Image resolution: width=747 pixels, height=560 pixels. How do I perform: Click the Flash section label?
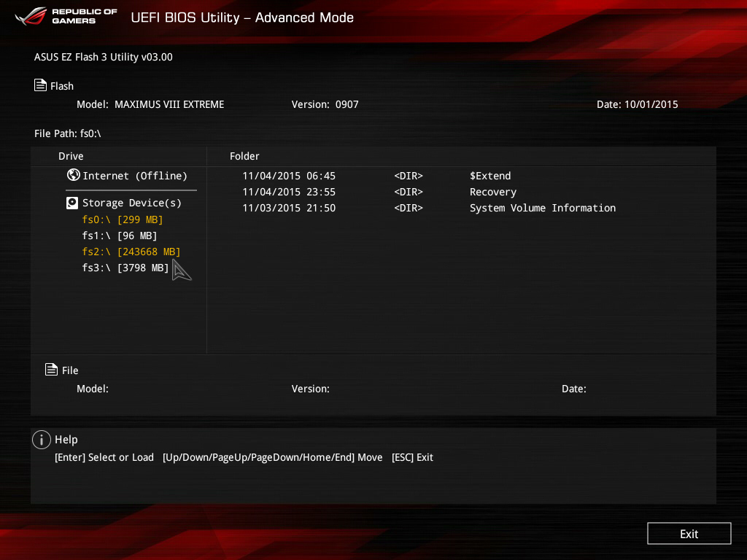click(62, 86)
